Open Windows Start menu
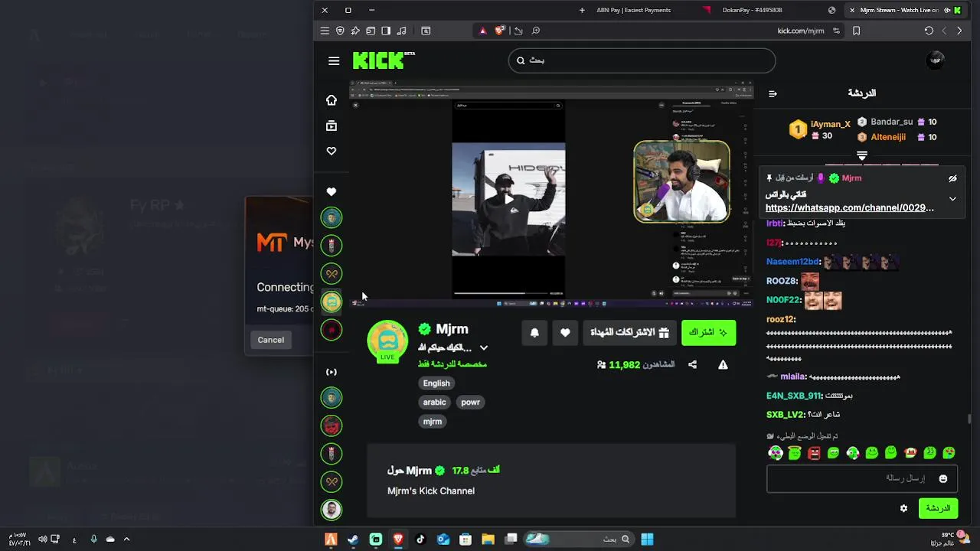980x551 pixels. [647, 540]
